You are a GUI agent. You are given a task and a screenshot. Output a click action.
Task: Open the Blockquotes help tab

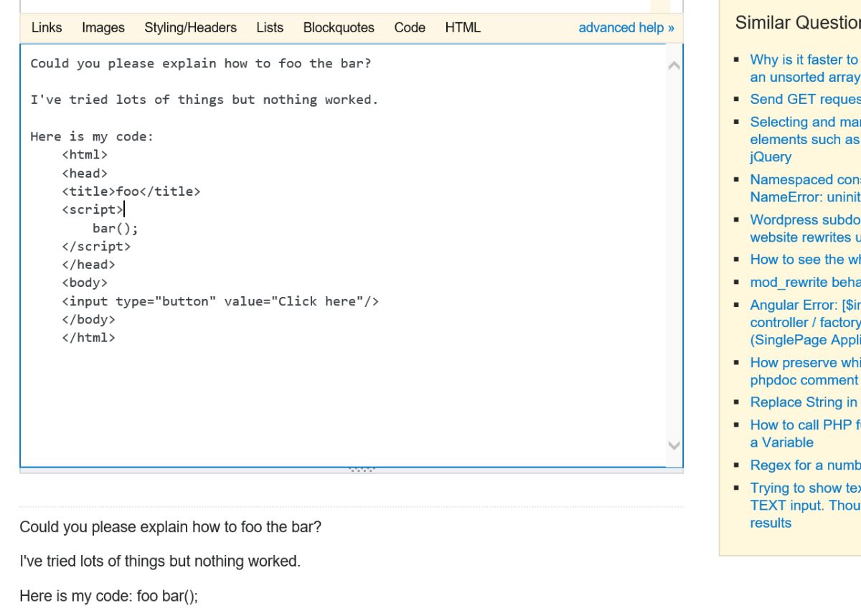coord(339,28)
